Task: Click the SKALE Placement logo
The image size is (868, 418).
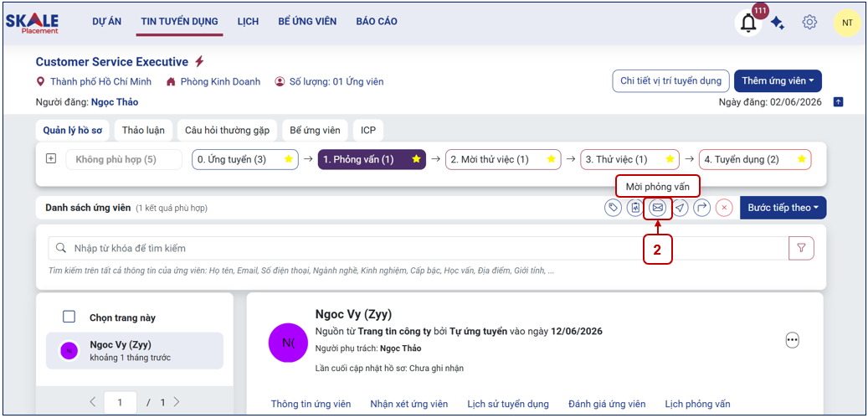Action: point(32,23)
